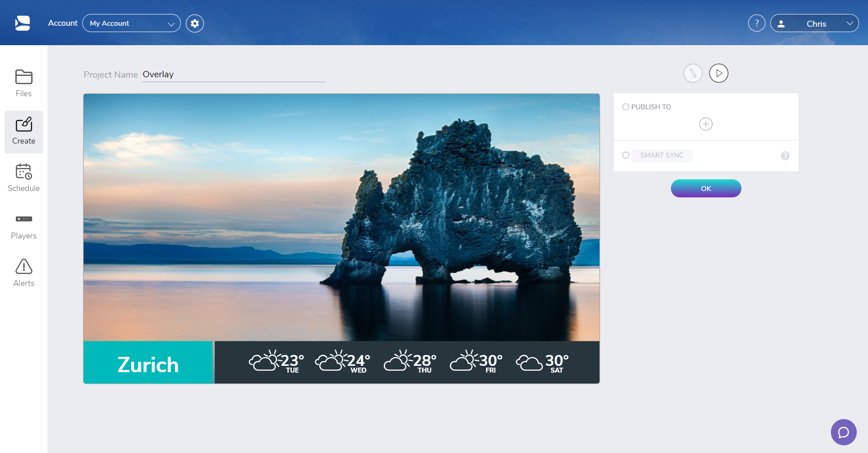
Task: Open the settings gear in the top bar
Action: (194, 23)
